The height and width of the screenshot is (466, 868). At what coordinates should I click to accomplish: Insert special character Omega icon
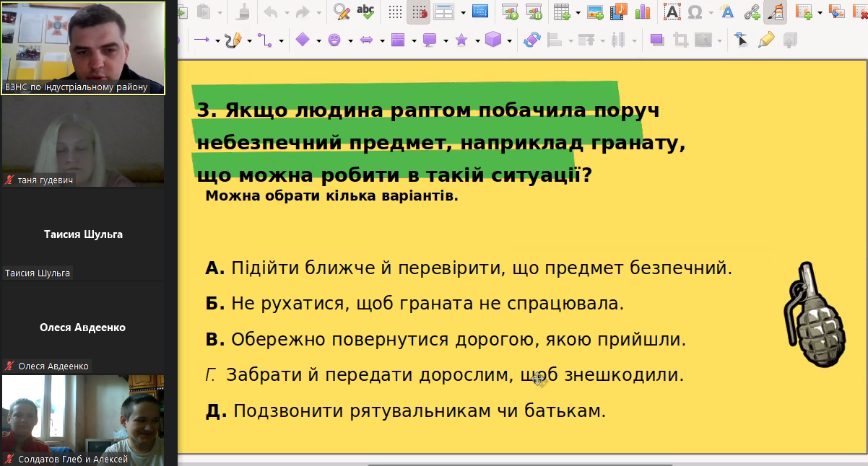click(695, 12)
